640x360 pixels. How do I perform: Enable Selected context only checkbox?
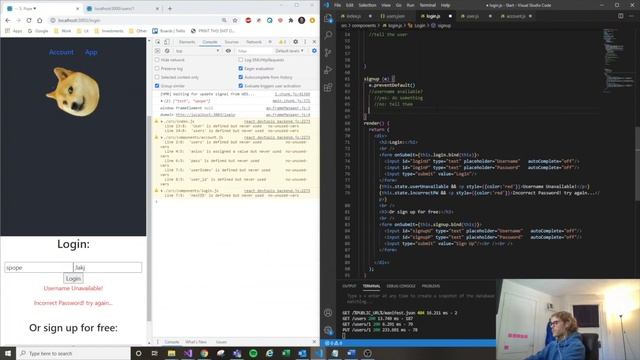[157, 77]
